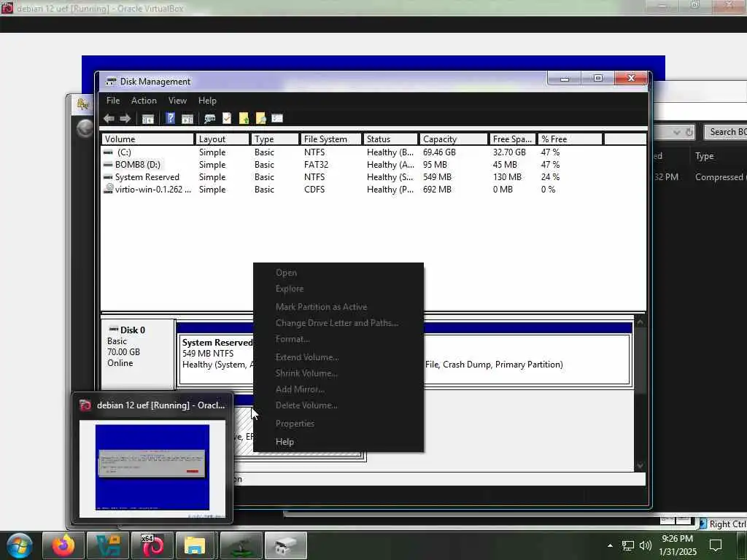Open the View menu

click(x=177, y=101)
